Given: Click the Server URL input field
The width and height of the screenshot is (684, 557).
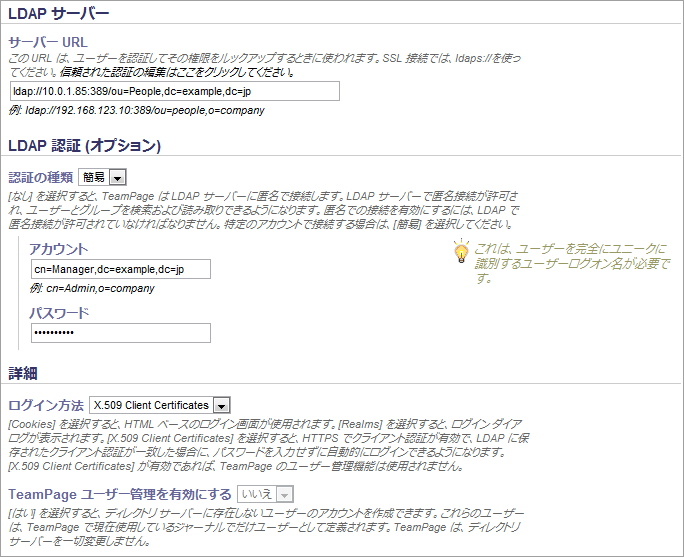Looking at the screenshot, I should click(x=174, y=92).
